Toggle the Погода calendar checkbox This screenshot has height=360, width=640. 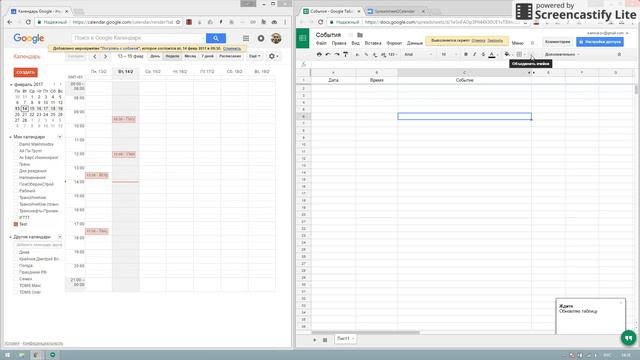pos(16,265)
